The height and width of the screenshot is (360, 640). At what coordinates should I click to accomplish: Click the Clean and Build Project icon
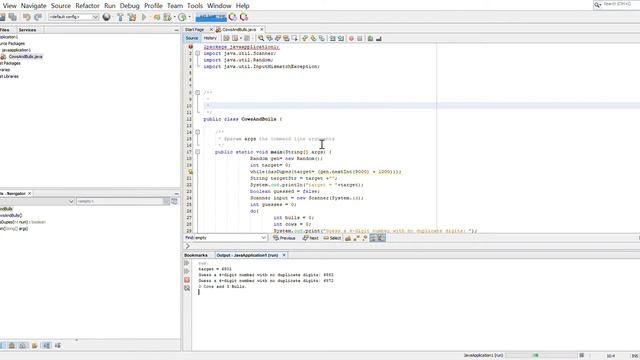pos(132,17)
